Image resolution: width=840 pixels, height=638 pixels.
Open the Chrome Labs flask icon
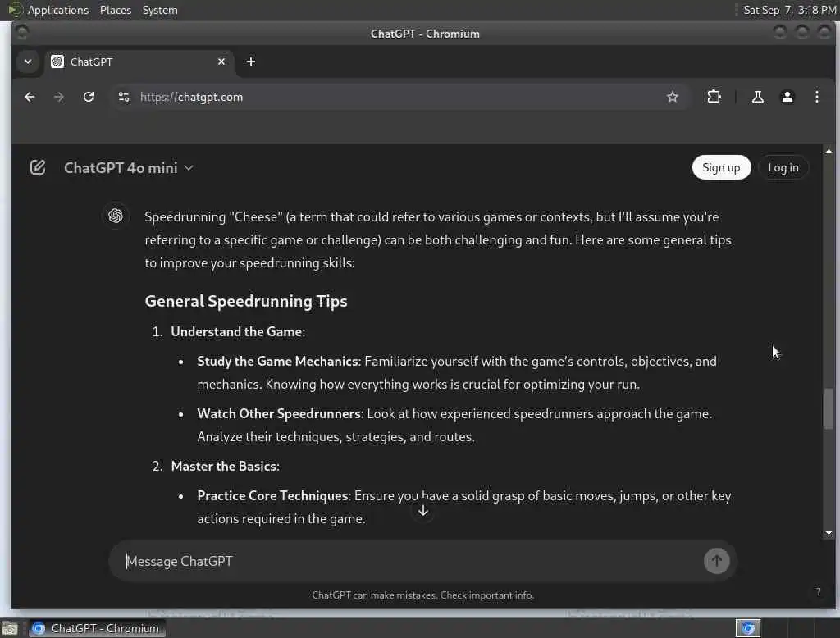tap(757, 97)
